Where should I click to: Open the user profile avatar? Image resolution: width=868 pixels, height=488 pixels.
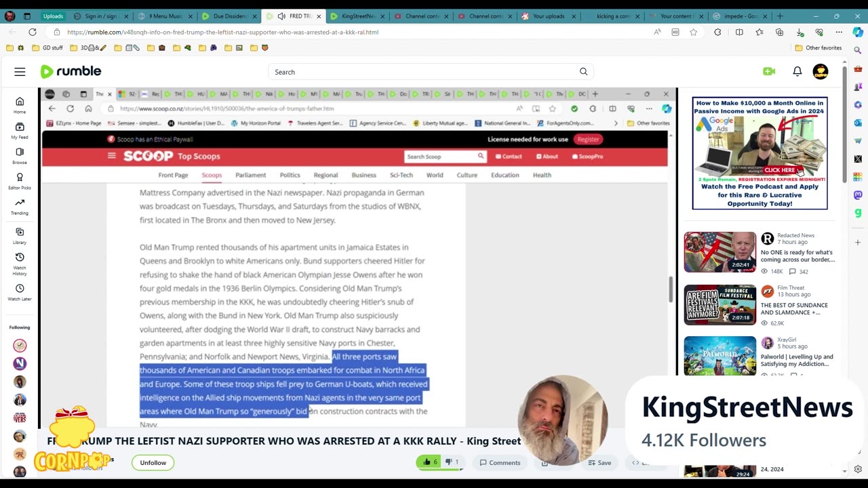(821, 71)
